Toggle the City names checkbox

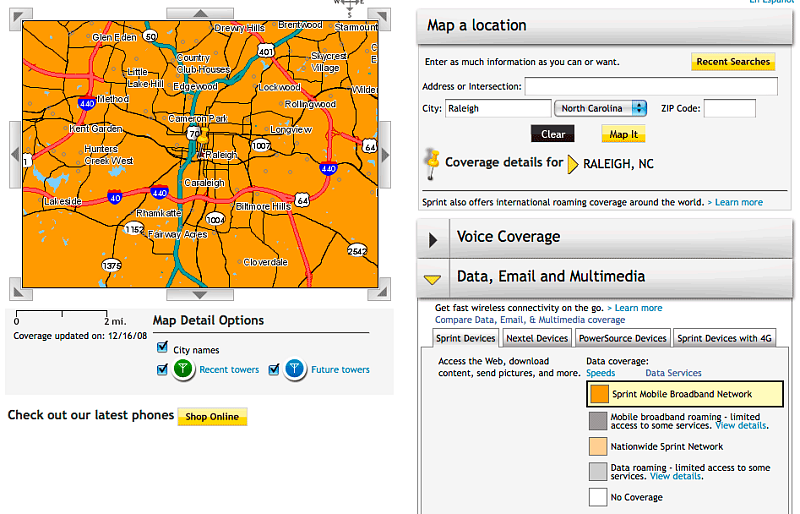[x=162, y=348]
